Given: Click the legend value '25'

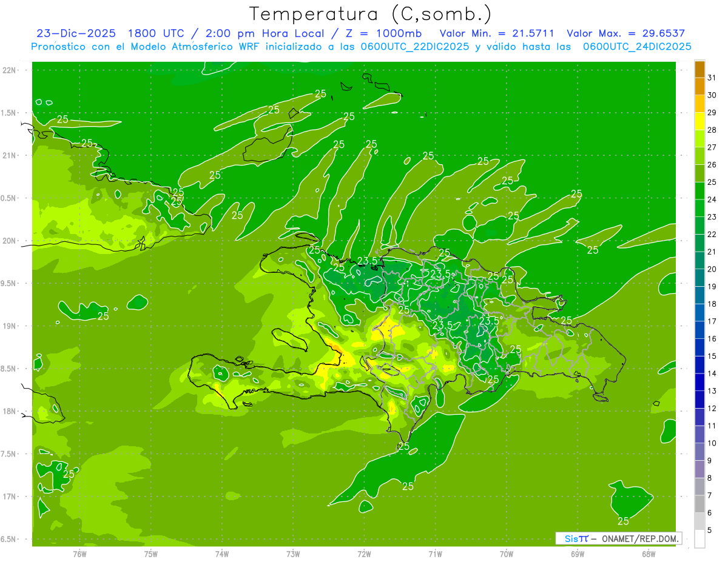Looking at the screenshot, I should [x=712, y=182].
